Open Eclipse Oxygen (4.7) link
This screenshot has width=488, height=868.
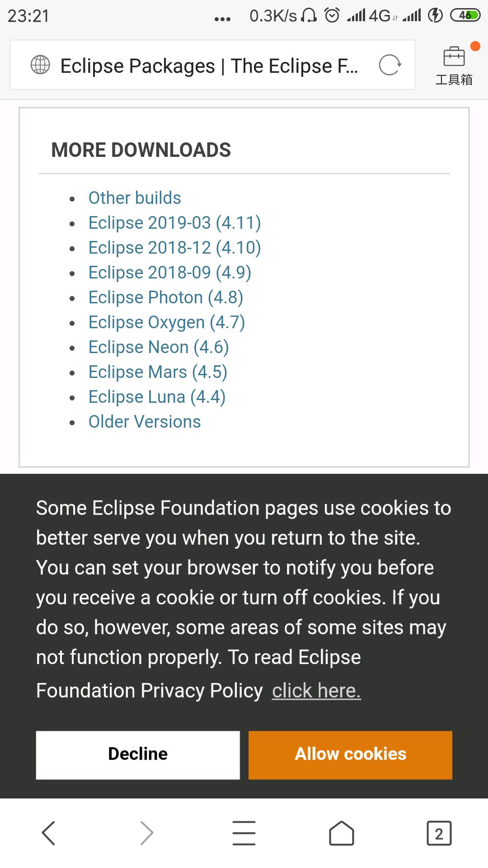(167, 322)
